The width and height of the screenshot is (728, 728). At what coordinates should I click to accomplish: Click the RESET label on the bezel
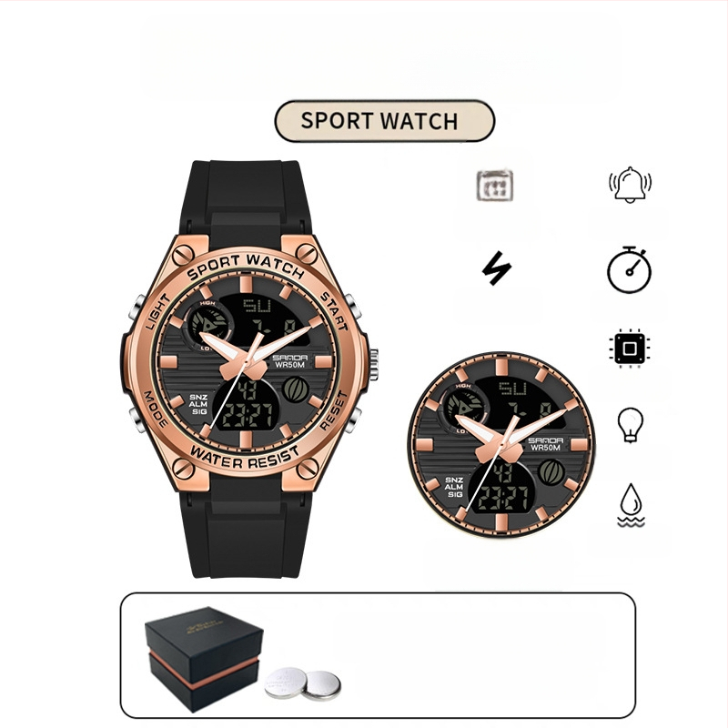click(334, 410)
